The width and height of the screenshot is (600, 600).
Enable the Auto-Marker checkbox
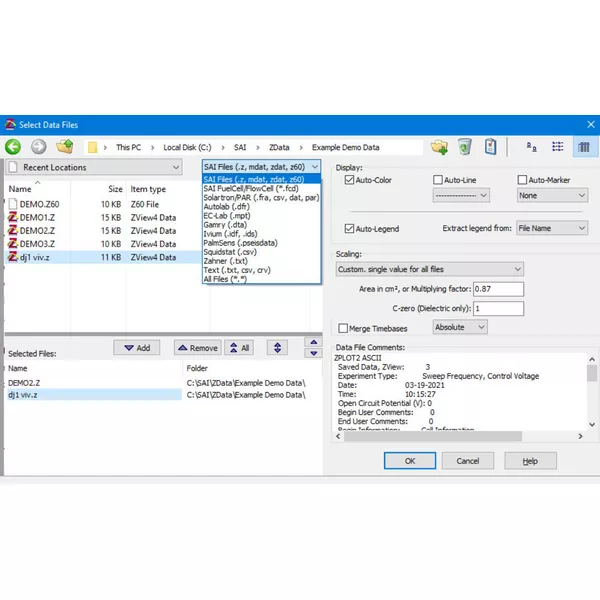(x=522, y=180)
